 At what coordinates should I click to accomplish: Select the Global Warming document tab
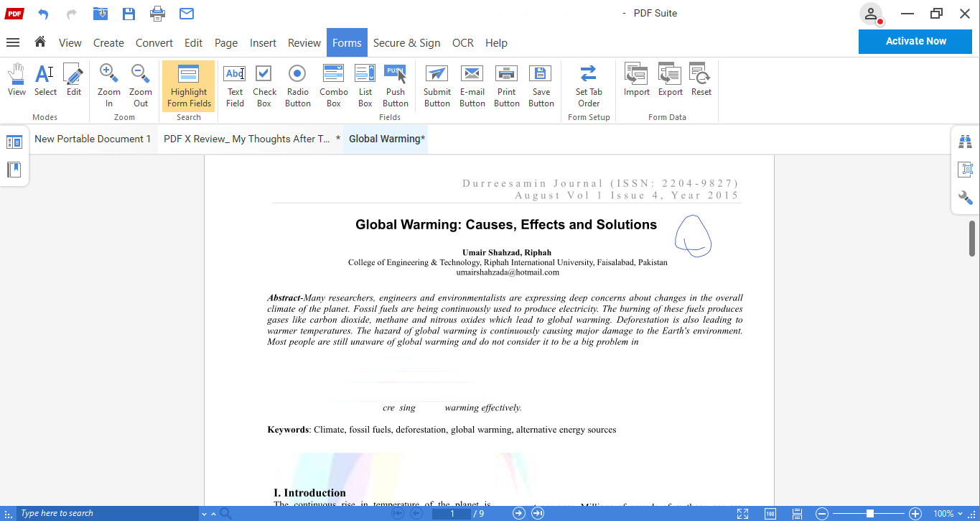point(385,138)
